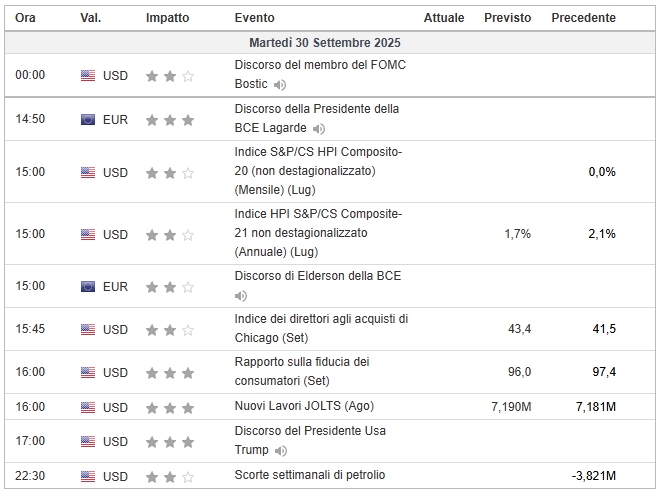Click the Ora column header
The width and height of the screenshot is (661, 498).
coord(25,18)
